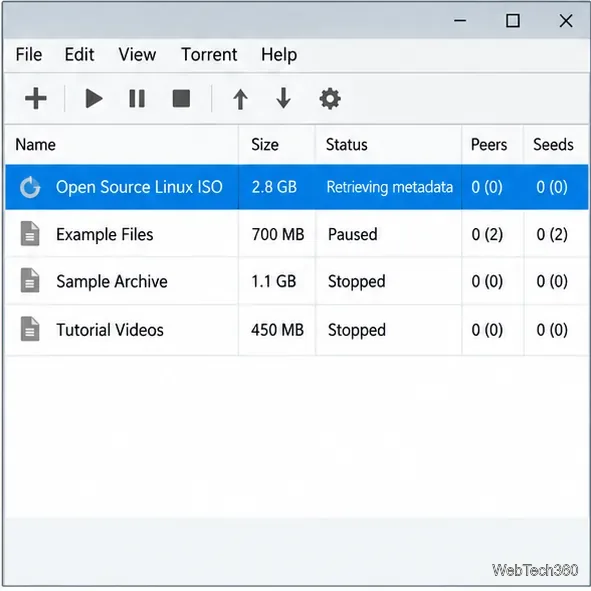
Task: Open the Help menu
Action: point(279,55)
